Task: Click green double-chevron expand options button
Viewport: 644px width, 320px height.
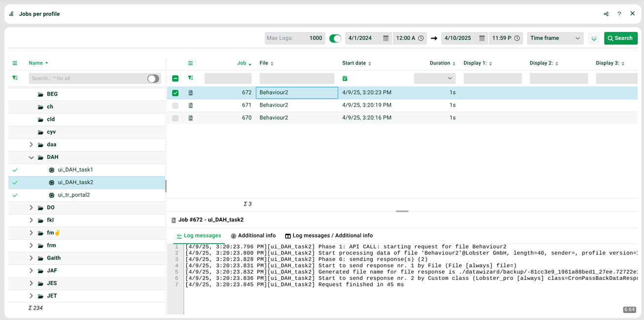Action: point(594,38)
